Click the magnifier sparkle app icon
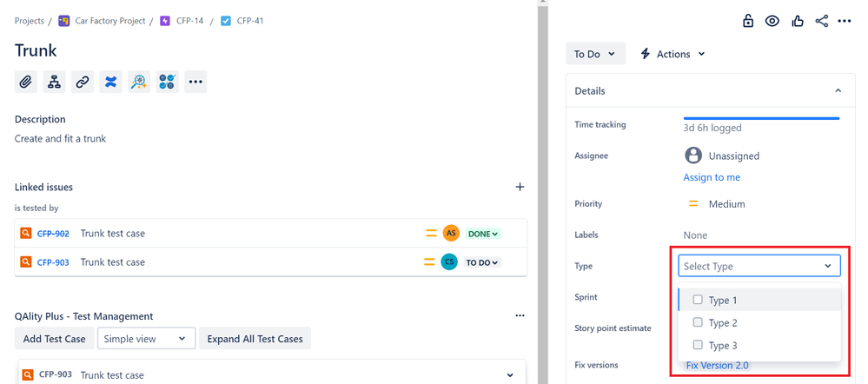The width and height of the screenshot is (868, 384). click(x=139, y=82)
